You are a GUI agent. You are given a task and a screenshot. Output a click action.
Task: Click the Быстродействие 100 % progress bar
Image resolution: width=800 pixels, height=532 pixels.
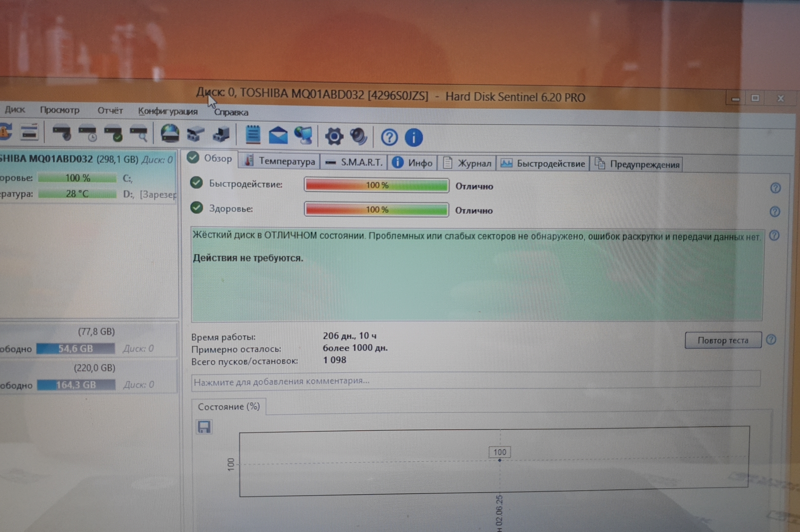pyautogui.click(x=376, y=185)
